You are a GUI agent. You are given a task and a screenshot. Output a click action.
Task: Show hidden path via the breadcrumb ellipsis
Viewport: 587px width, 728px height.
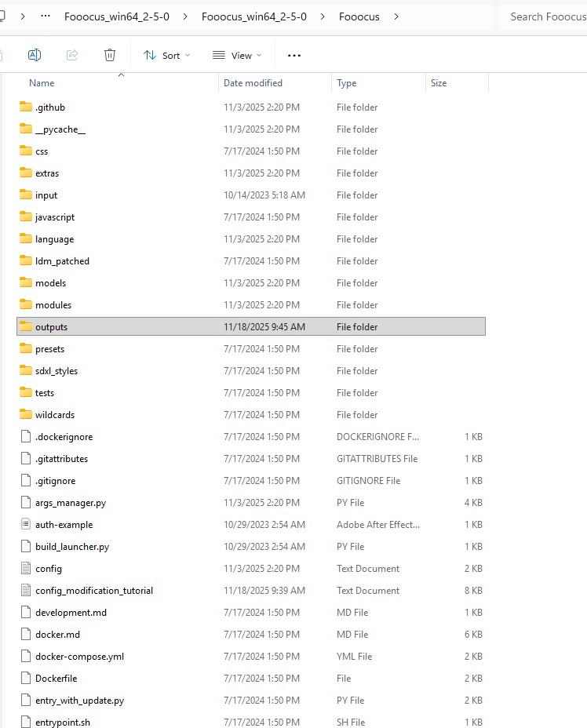click(x=46, y=16)
